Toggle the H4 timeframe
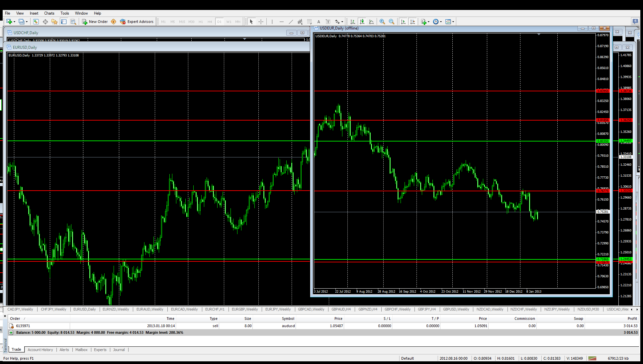Viewport: 643px width, 364px height. click(210, 22)
